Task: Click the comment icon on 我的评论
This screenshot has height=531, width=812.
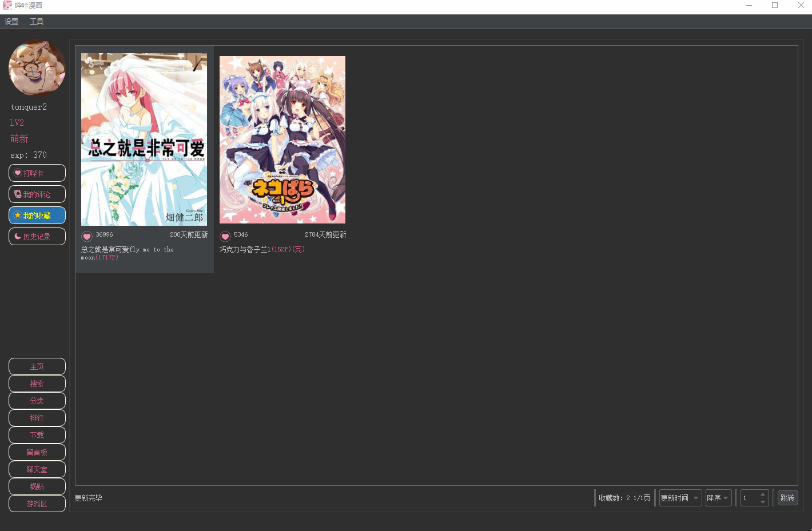Action: [x=18, y=194]
